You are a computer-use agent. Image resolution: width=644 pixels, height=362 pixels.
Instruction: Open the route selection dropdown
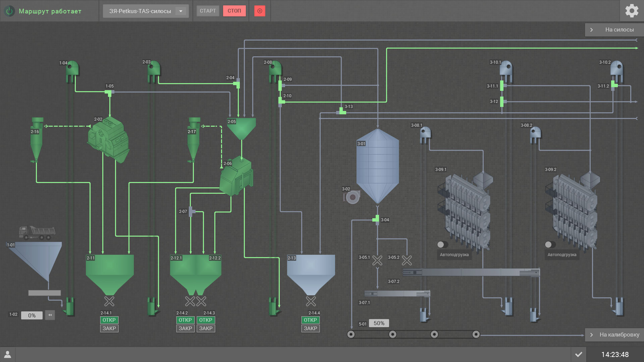pos(181,11)
